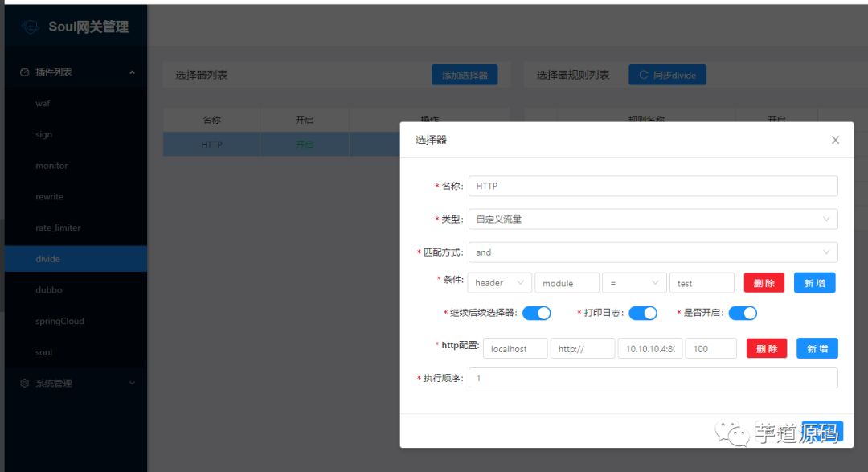The width and height of the screenshot is (868, 472).
Task: Open the dubbo plugin menu item
Action: click(76, 289)
